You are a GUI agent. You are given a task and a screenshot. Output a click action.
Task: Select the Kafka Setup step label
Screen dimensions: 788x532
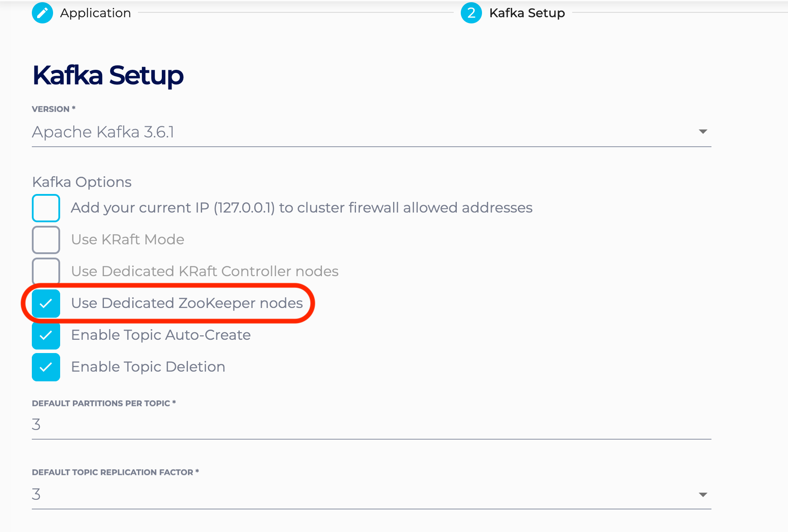527,13
